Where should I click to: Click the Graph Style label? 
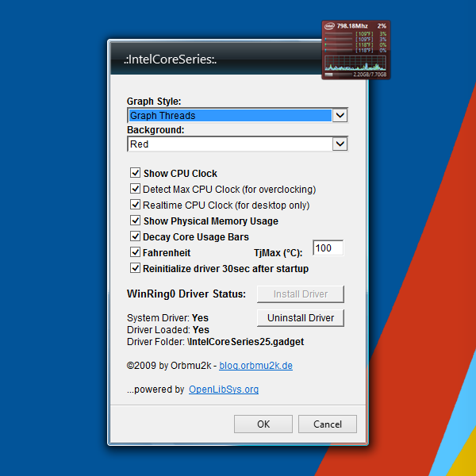coord(154,101)
